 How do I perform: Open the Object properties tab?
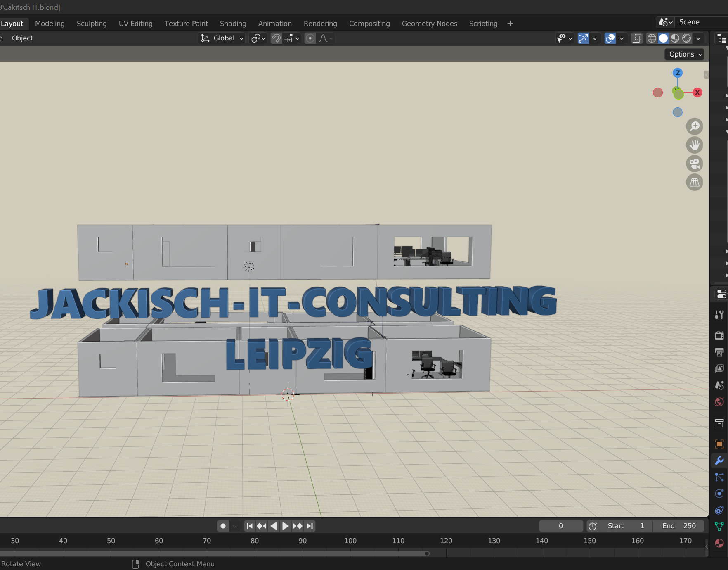click(x=719, y=444)
